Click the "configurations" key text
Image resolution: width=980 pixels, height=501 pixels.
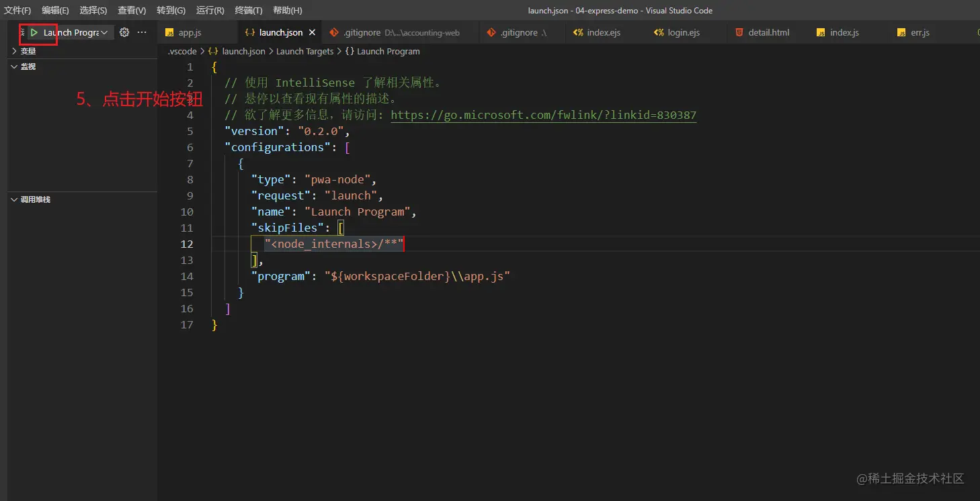[278, 147]
